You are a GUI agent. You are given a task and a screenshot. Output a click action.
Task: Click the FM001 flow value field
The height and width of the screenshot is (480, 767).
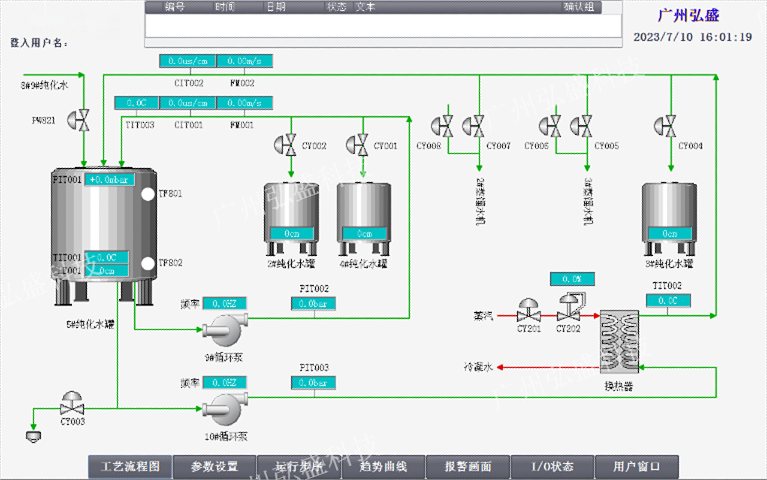point(245,103)
